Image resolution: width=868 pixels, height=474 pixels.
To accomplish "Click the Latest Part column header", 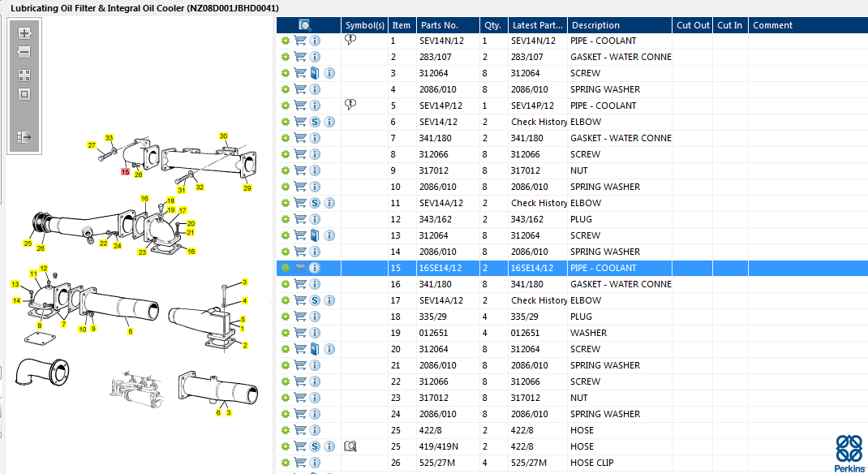I will [x=538, y=25].
